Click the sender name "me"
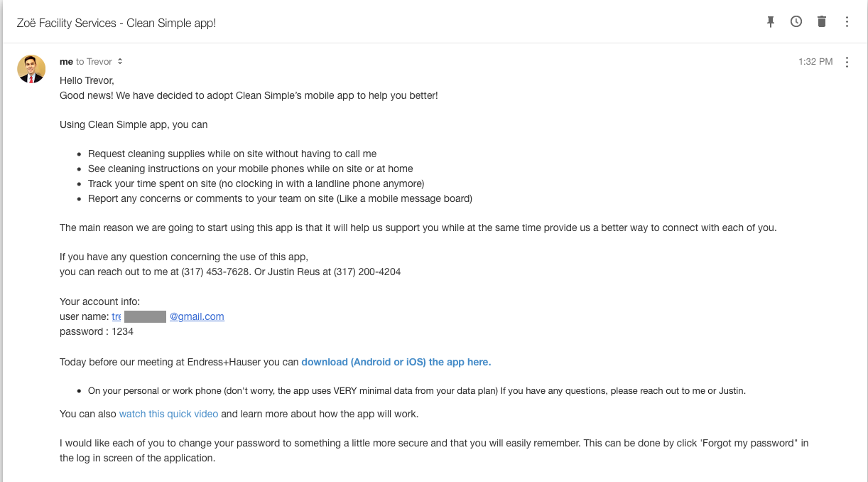 [x=66, y=62]
